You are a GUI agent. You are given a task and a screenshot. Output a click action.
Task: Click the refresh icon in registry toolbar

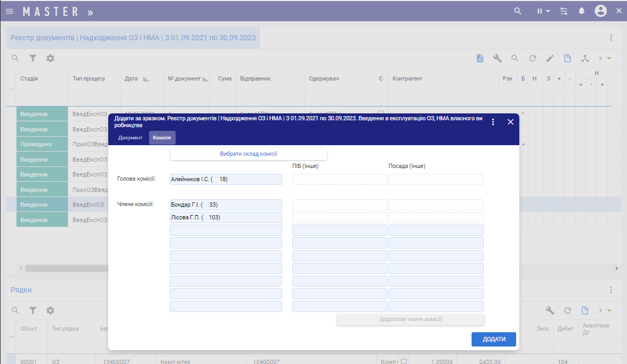point(532,58)
